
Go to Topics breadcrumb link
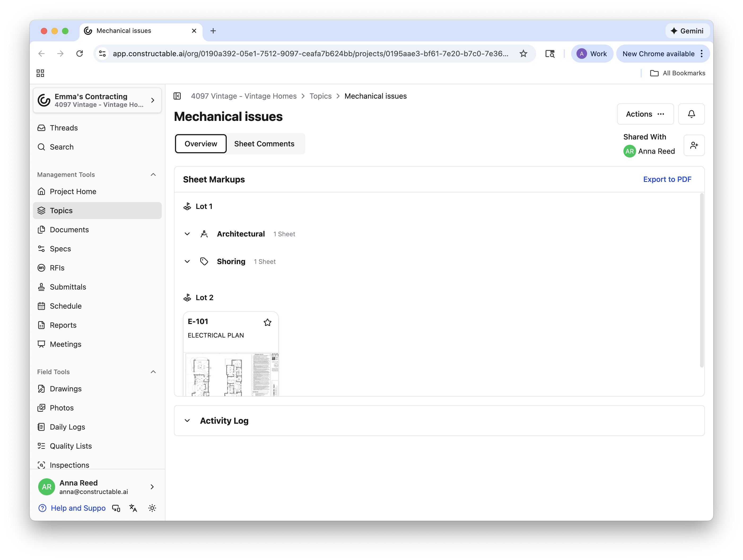320,96
